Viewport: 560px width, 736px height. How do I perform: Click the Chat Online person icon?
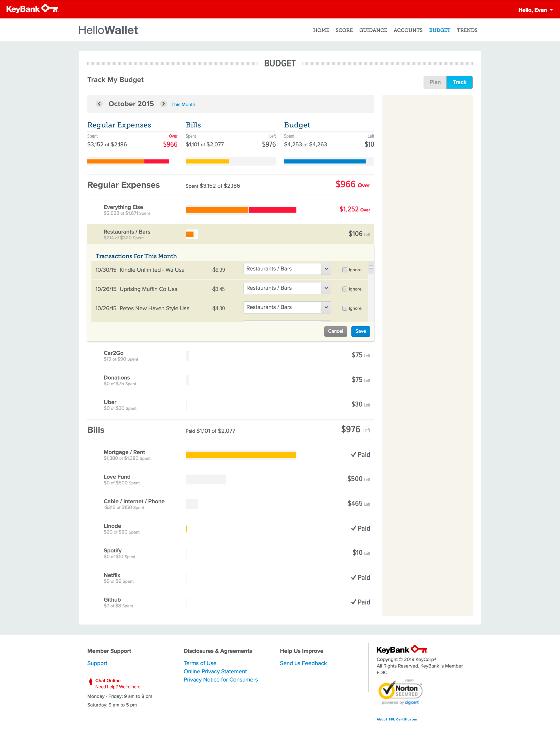click(x=91, y=682)
